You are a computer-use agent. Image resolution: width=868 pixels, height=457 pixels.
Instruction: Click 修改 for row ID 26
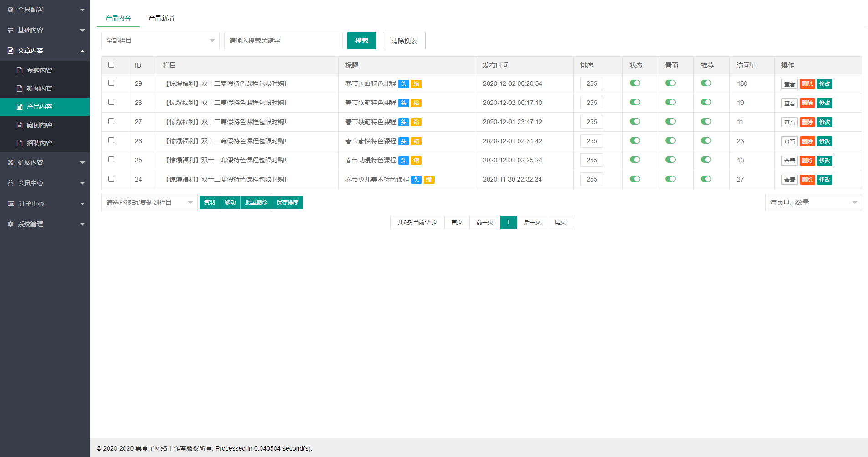click(825, 141)
